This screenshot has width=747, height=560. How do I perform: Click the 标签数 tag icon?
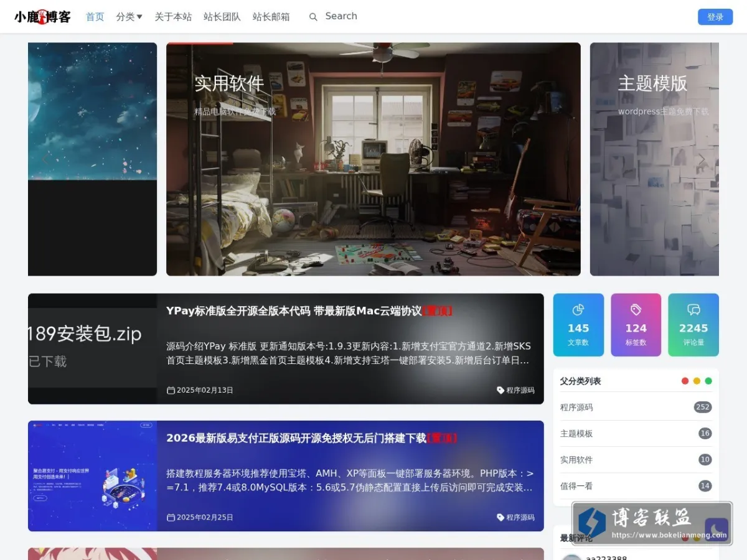coord(636,309)
